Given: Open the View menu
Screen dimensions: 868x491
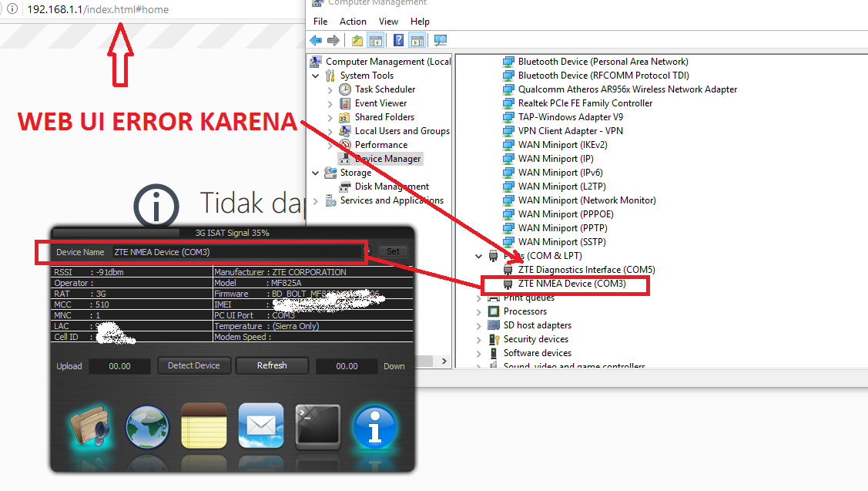Looking at the screenshot, I should coord(388,21).
